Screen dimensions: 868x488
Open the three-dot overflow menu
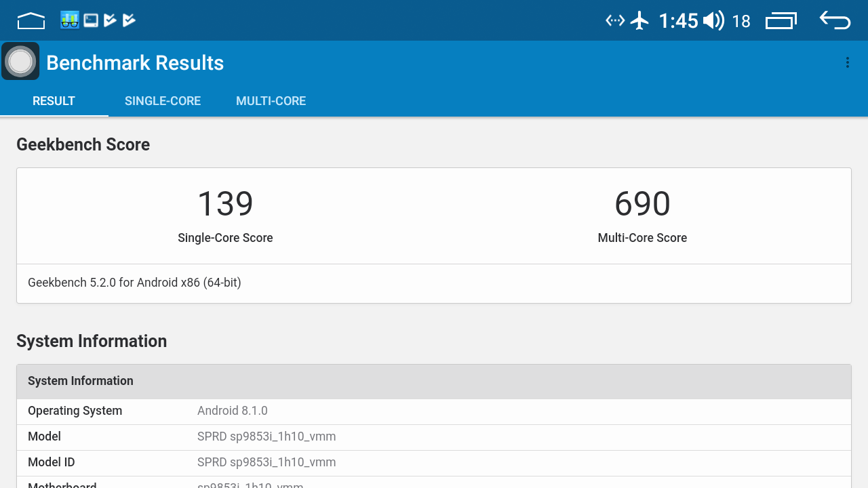click(x=848, y=62)
